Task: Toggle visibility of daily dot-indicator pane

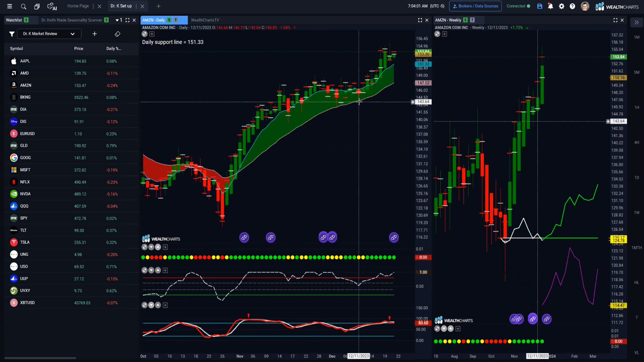Action: coord(145,247)
